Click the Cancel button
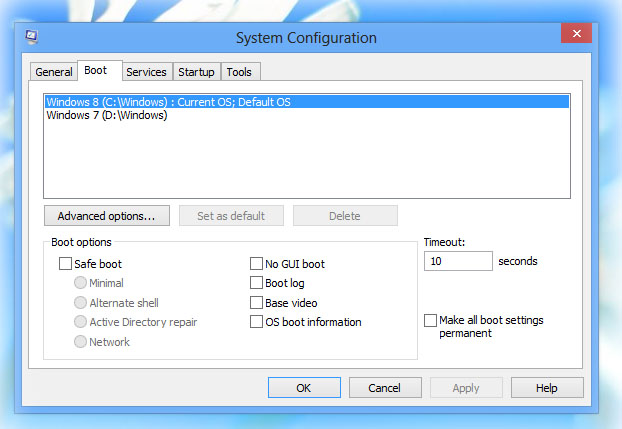 385,387
